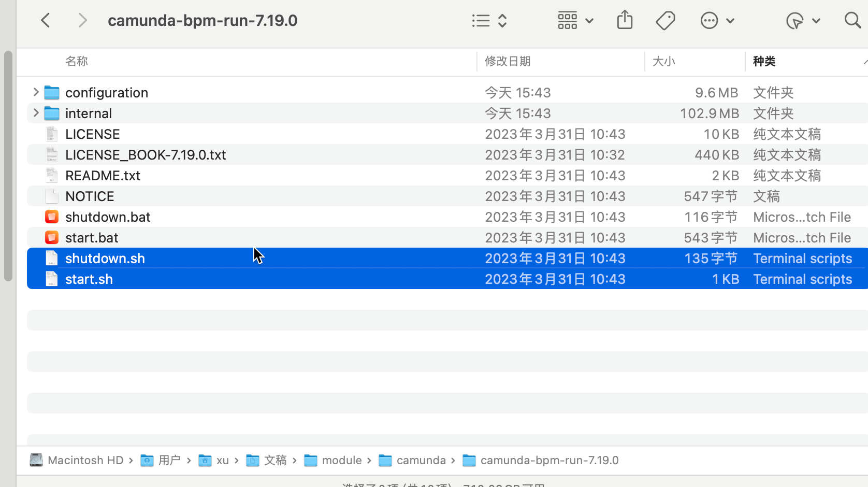Click the README.txt file icon

[x=52, y=175]
